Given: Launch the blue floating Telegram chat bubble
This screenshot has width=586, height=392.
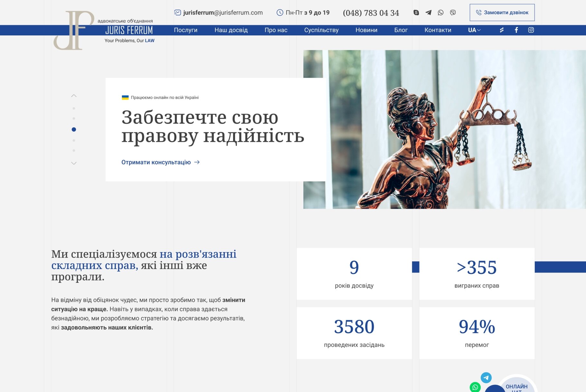Looking at the screenshot, I should point(486,378).
